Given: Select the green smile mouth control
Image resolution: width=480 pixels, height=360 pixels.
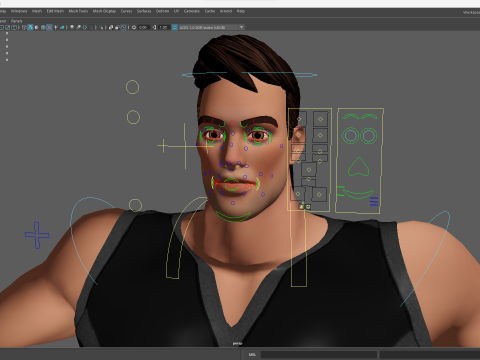Looking at the screenshot, I should coord(359,194).
